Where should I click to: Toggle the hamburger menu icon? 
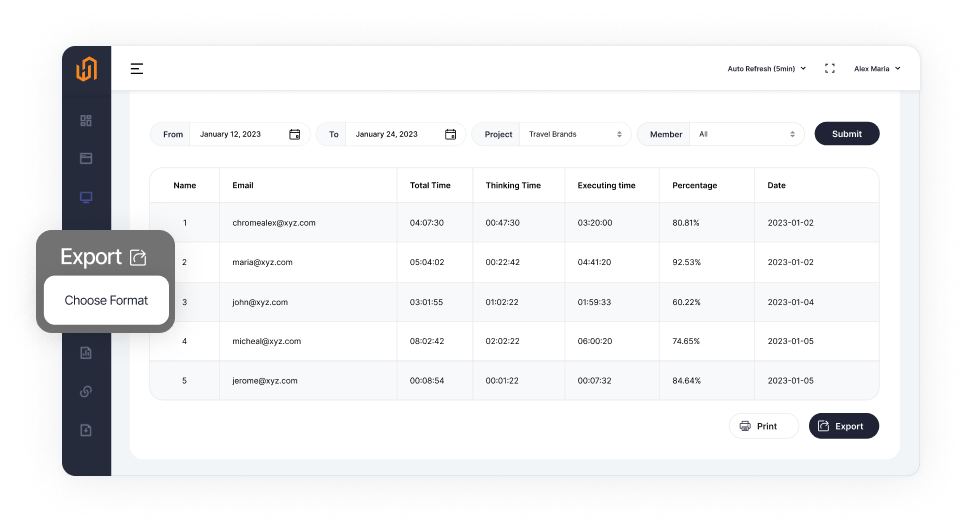137,69
